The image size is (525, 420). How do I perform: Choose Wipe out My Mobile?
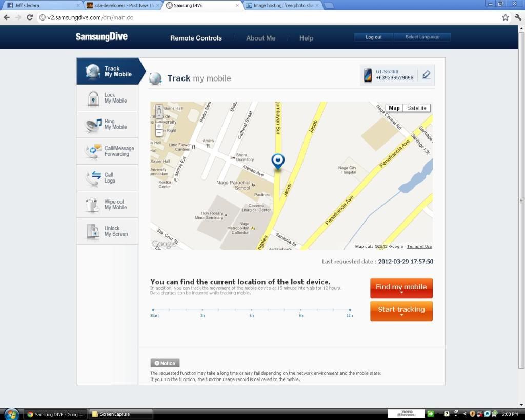(x=107, y=205)
